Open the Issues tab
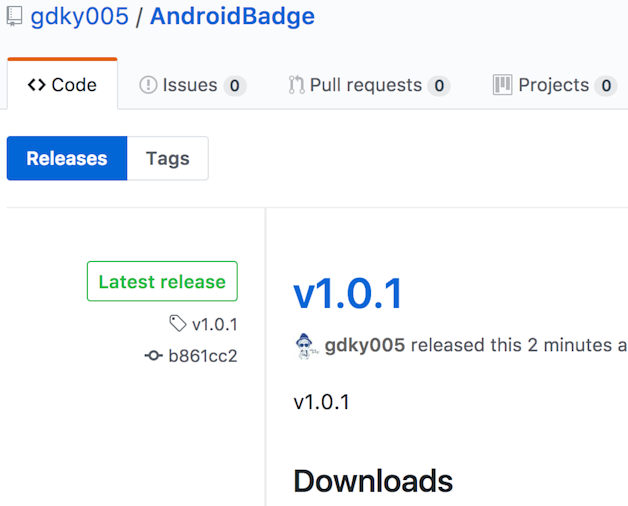This screenshot has width=628, height=506. [193, 85]
